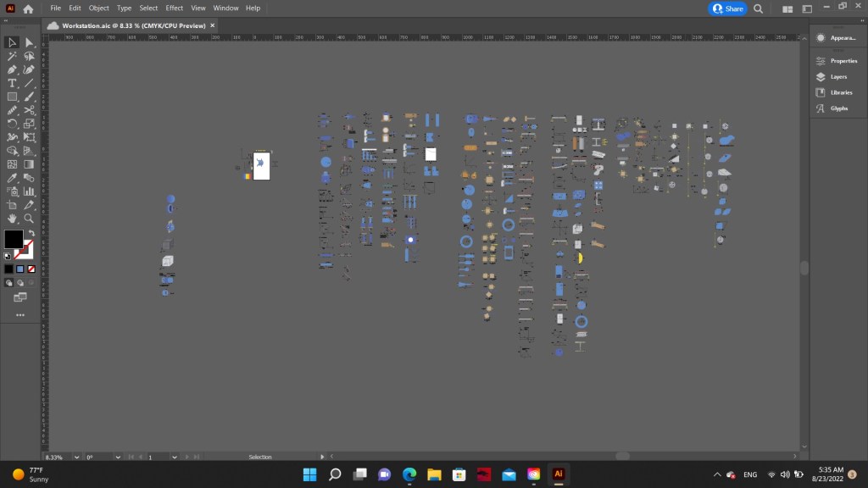Screen dimensions: 868x488
Task: Select the Direct Selection tool
Action: coord(29,42)
